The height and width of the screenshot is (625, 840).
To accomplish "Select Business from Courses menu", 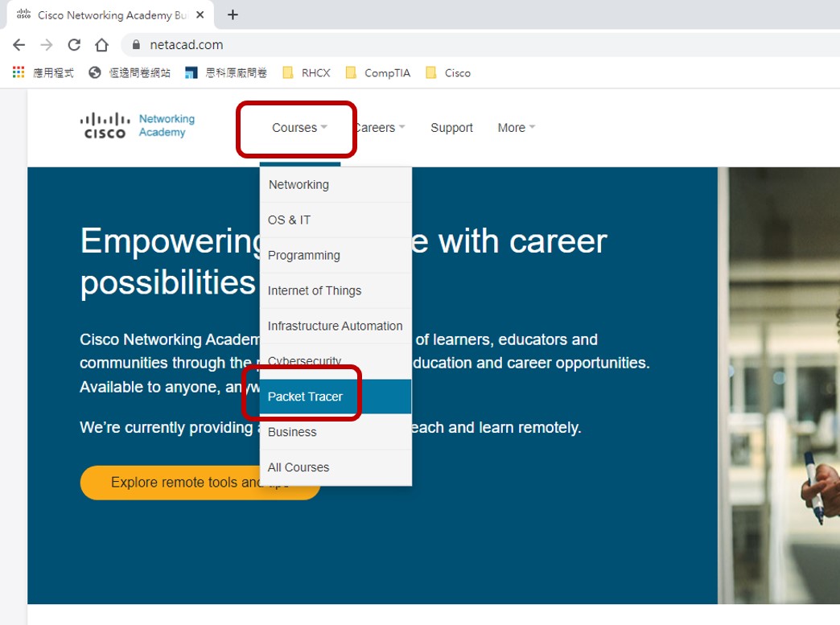I will 336,432.
